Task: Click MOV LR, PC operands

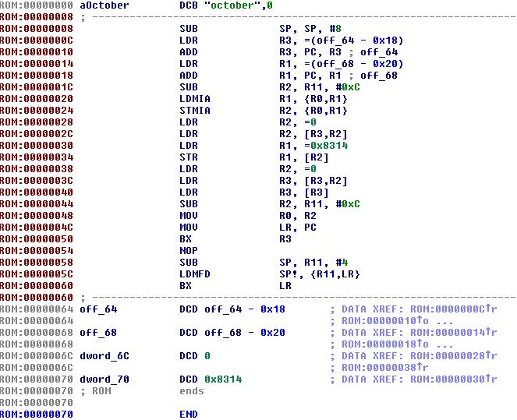Action: point(298,228)
